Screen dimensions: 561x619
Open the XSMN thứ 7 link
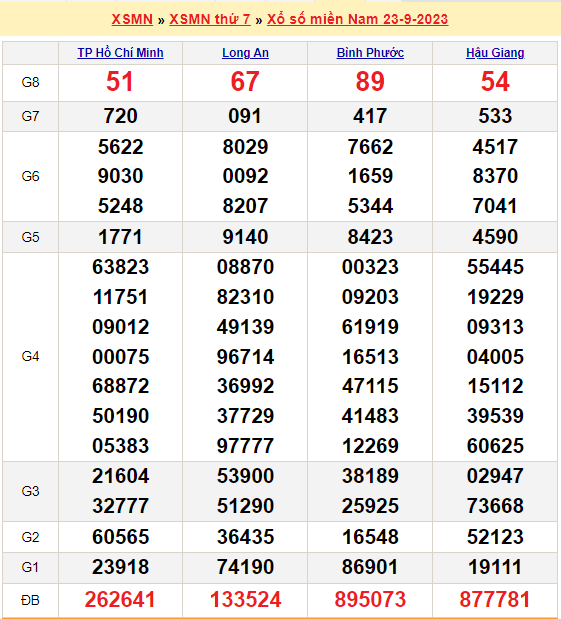[x=210, y=19]
